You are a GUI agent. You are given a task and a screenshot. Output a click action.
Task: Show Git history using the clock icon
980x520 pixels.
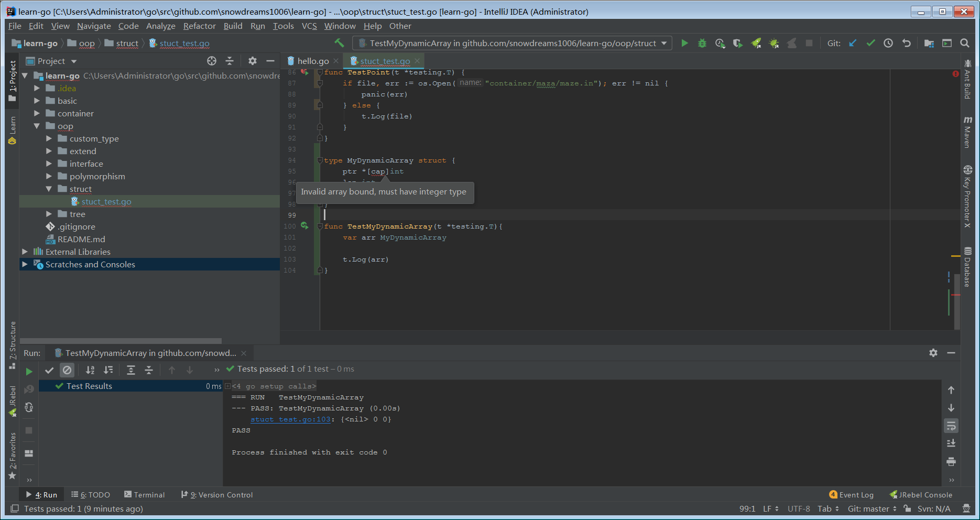(888, 43)
